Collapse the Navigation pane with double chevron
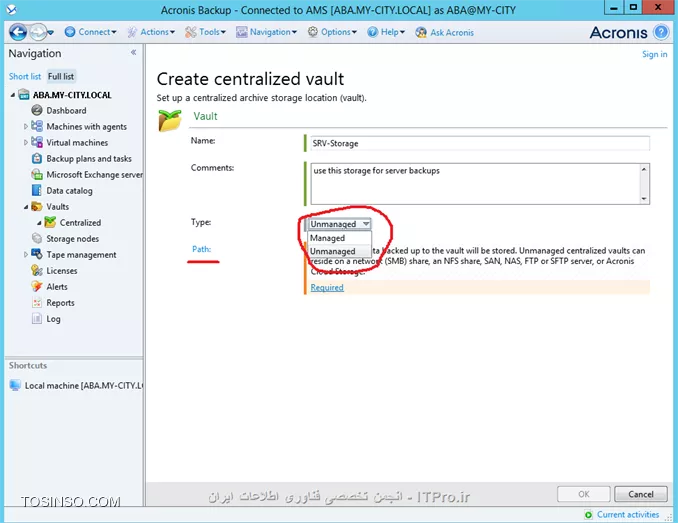Image resolution: width=678 pixels, height=523 pixels. pyautogui.click(x=134, y=52)
